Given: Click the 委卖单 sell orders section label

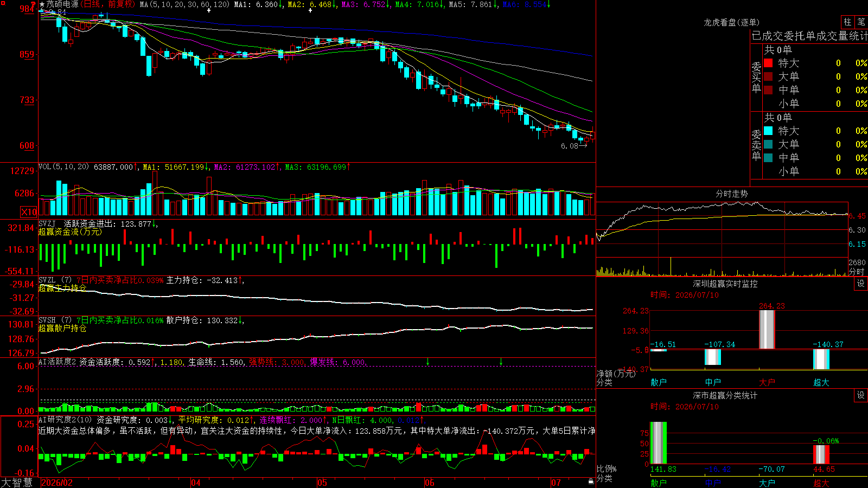Looking at the screenshot, I should coord(756,145).
